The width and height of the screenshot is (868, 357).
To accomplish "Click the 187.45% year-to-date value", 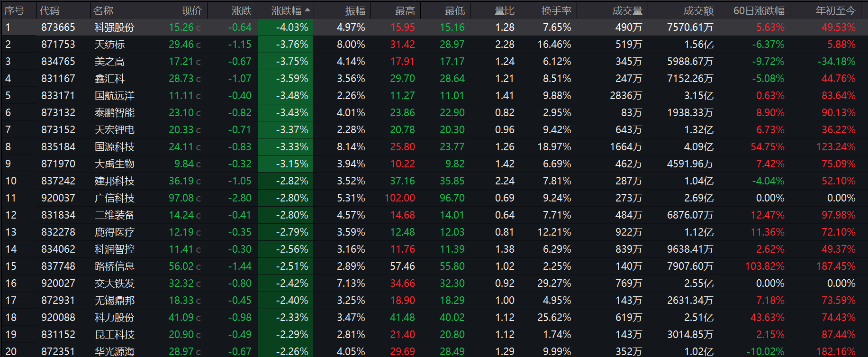I will point(836,266).
